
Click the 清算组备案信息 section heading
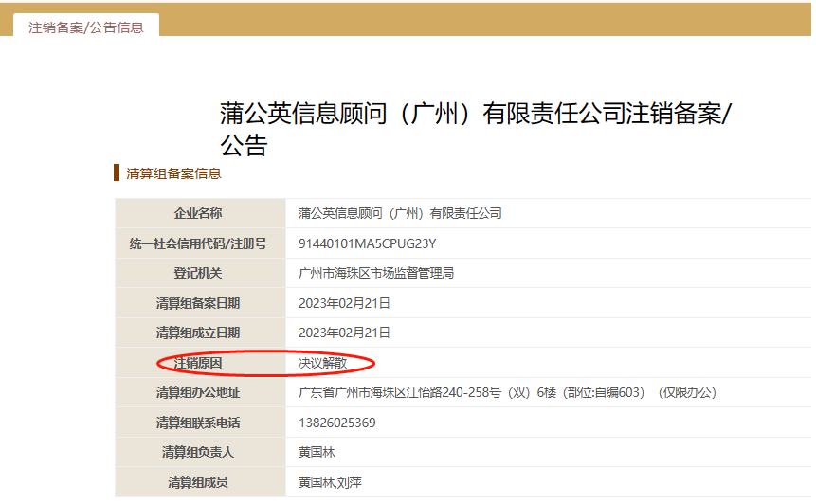coord(173,173)
